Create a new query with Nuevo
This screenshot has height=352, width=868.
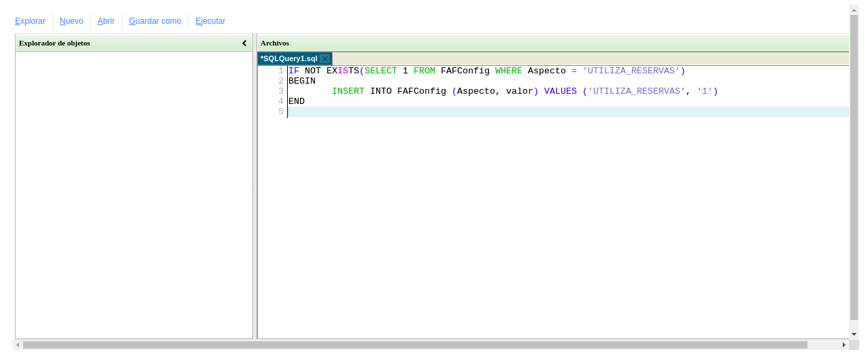(x=71, y=21)
